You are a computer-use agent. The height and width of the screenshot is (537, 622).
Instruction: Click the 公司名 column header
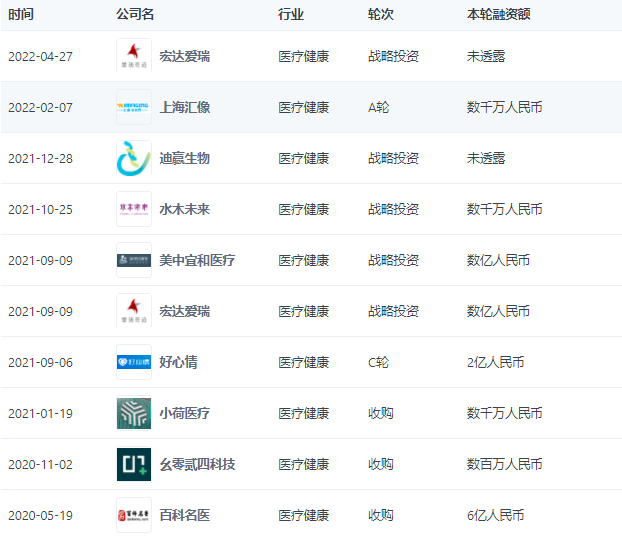pyautogui.click(x=135, y=14)
